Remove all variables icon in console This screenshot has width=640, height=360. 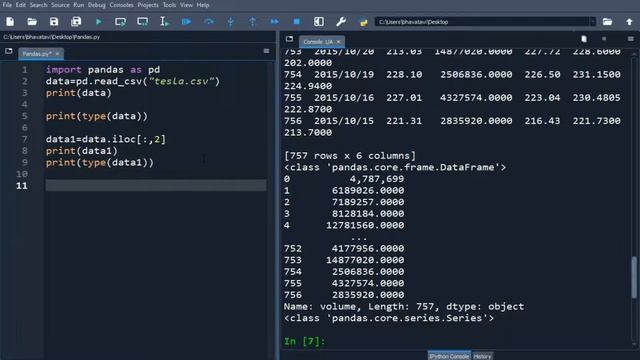pos(584,39)
